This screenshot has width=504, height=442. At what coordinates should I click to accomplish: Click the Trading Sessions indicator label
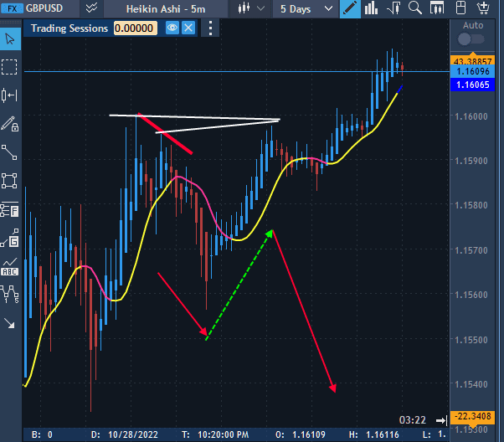69,28
